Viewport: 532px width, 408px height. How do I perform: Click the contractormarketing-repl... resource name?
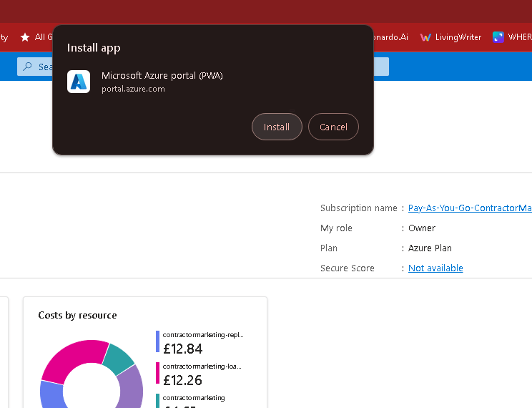click(203, 334)
